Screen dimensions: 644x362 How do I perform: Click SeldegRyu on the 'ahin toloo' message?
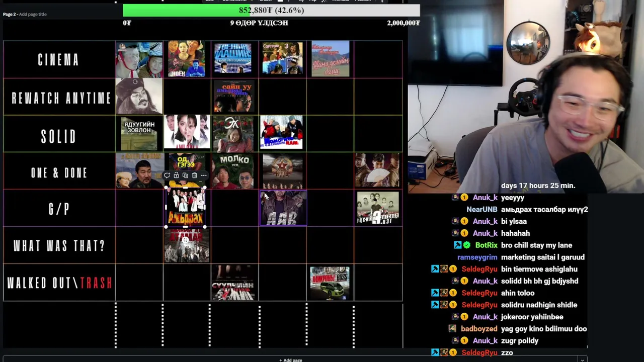[479, 293]
